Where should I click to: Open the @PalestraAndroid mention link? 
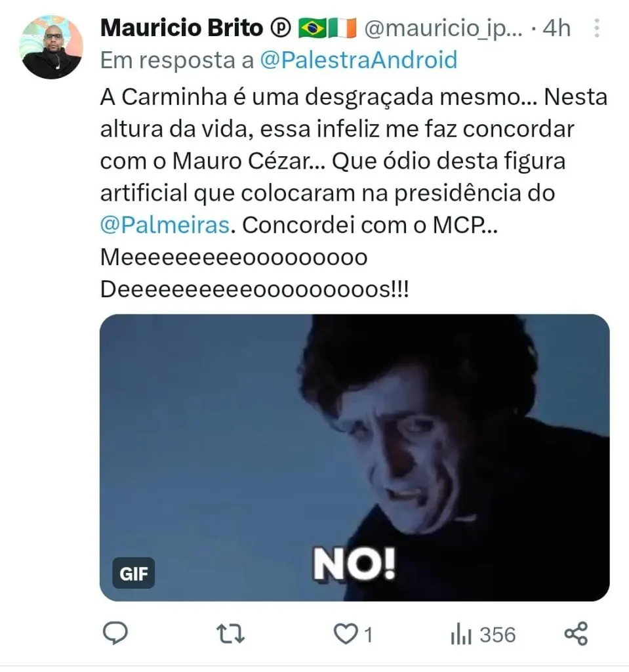(x=358, y=60)
